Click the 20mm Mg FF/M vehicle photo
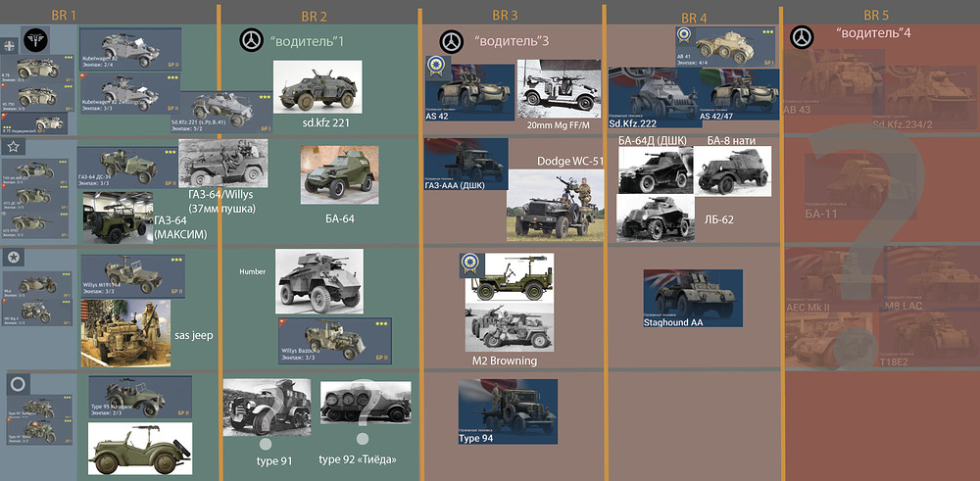This screenshot has height=481, width=980. click(559, 89)
